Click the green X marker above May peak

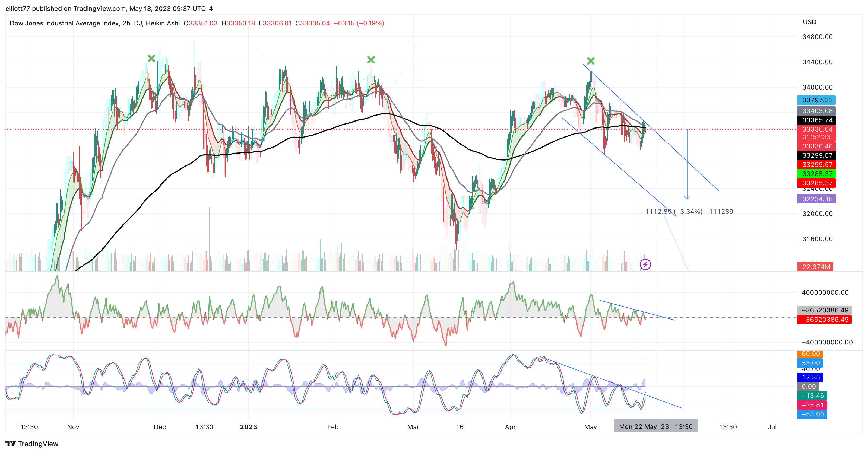pos(590,61)
